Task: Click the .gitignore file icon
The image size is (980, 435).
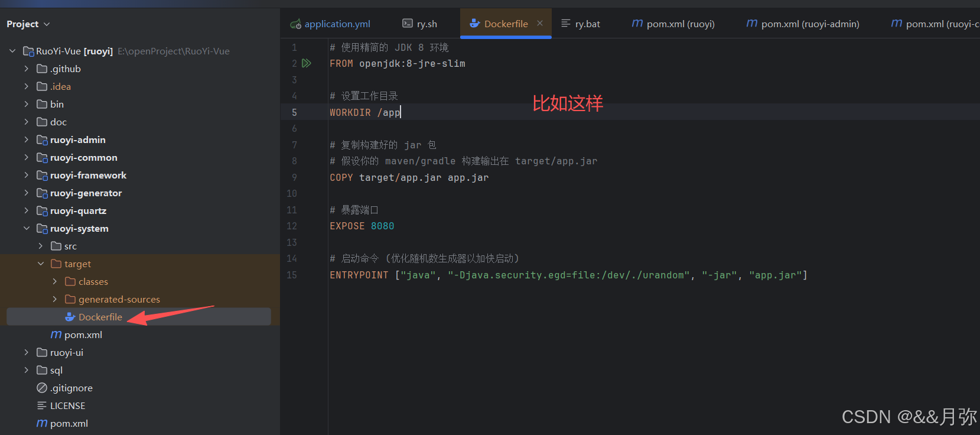Action: (42, 388)
